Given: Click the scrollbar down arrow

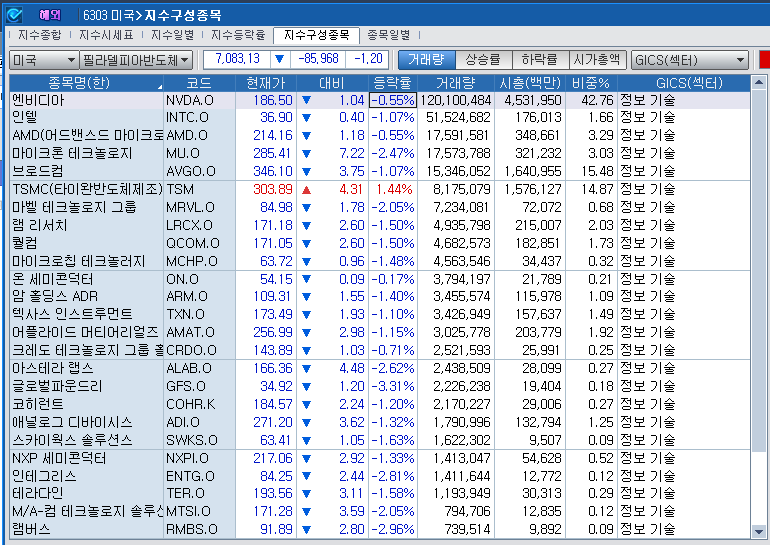Looking at the screenshot, I should tap(758, 531).
